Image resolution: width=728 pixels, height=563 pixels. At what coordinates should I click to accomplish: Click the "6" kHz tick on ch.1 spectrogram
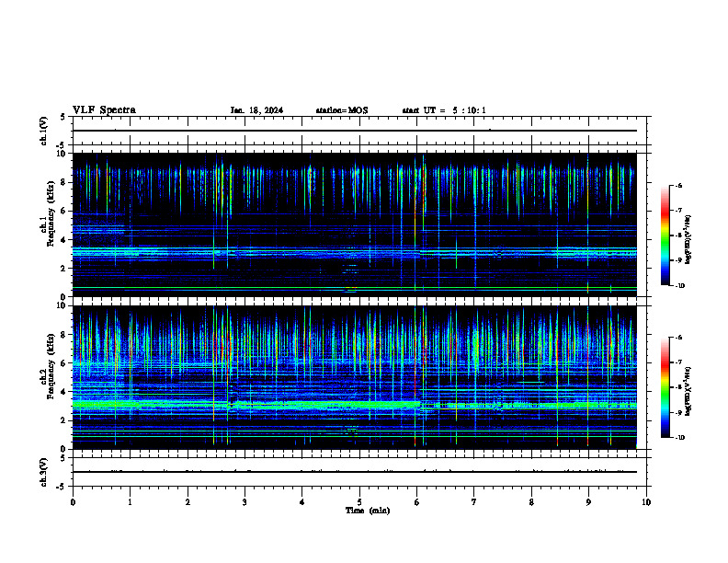63,211
